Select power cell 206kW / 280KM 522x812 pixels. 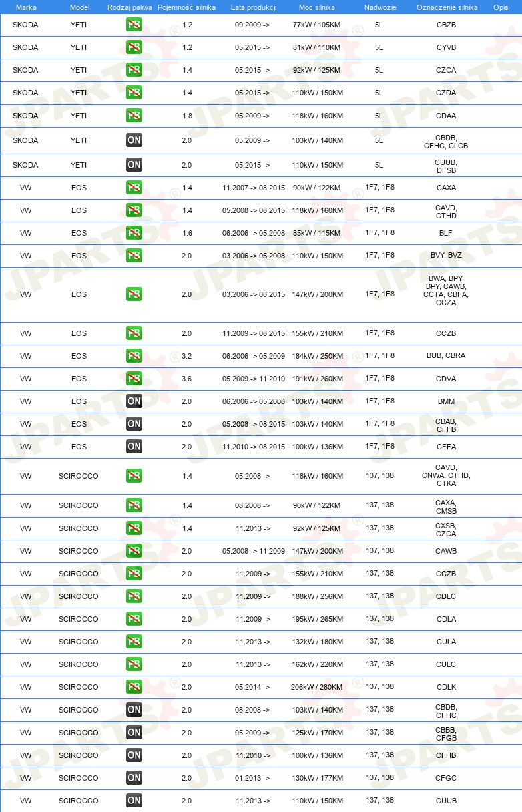(318, 687)
